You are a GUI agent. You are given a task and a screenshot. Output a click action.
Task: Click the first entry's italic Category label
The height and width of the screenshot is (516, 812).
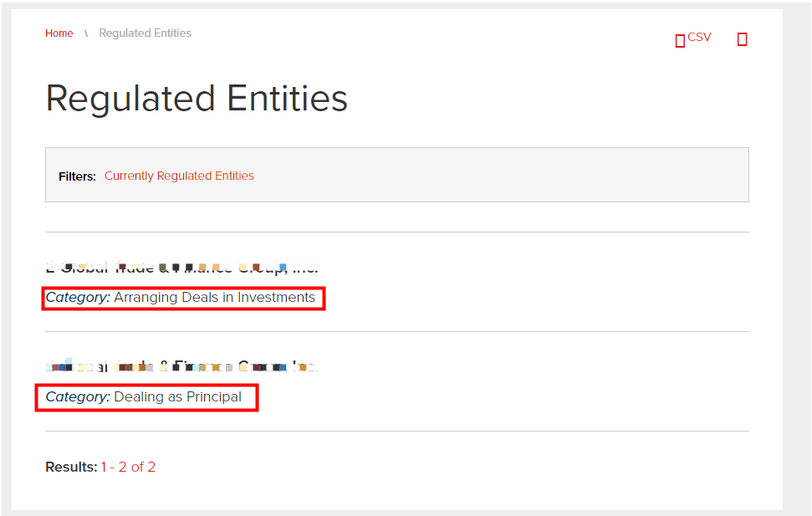[x=78, y=298]
